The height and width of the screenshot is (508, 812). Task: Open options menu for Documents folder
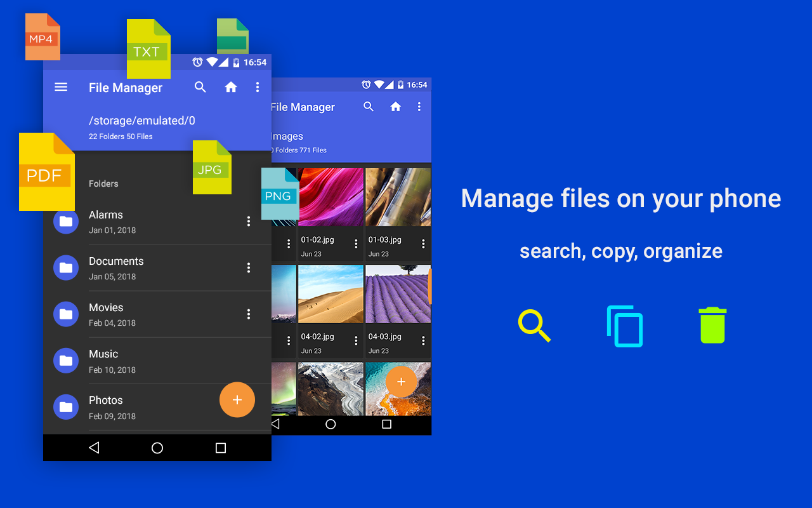pyautogui.click(x=248, y=267)
